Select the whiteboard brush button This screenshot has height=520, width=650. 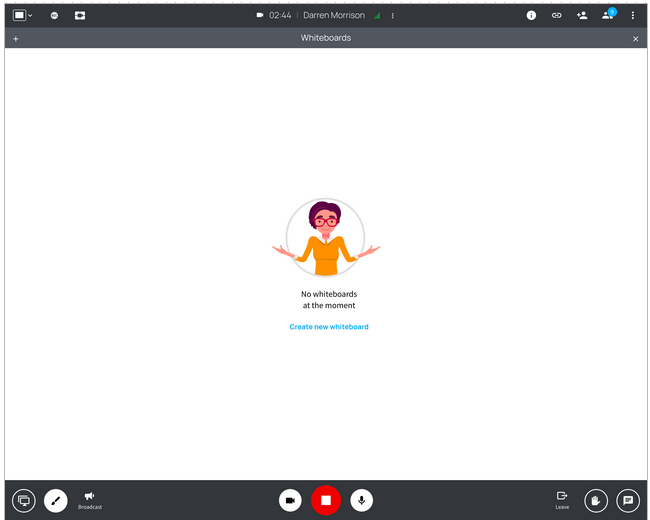pos(56,501)
